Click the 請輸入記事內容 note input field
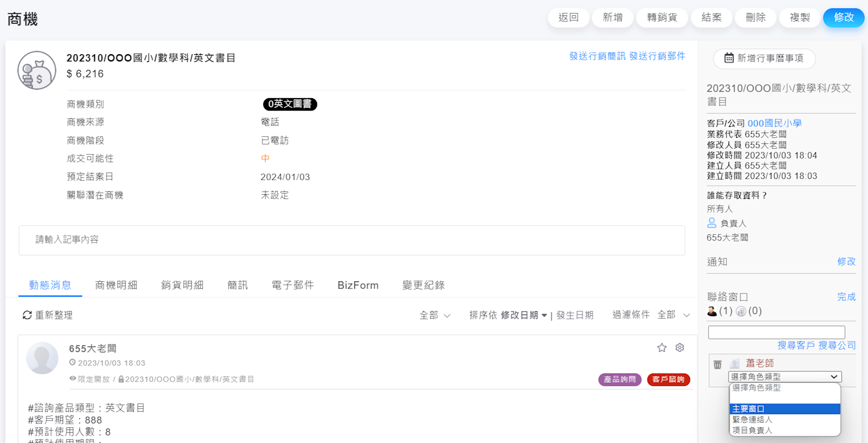The width and height of the screenshot is (868, 443). [352, 240]
